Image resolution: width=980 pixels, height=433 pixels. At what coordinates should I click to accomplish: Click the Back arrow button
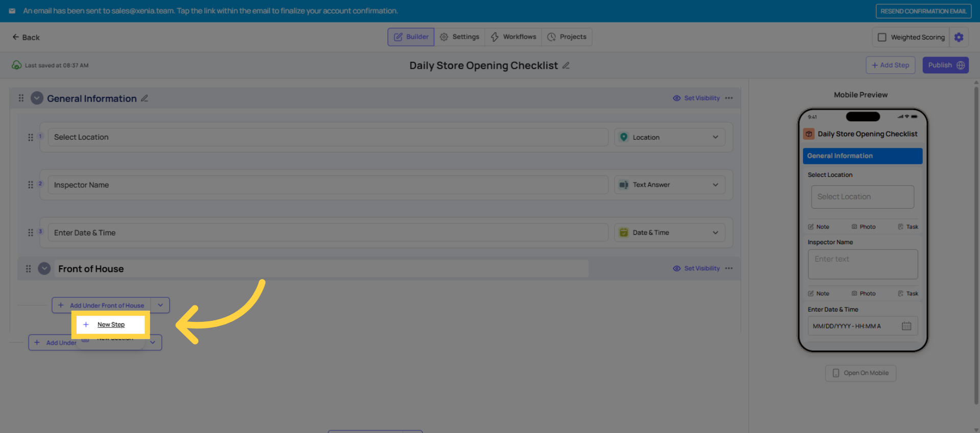26,37
